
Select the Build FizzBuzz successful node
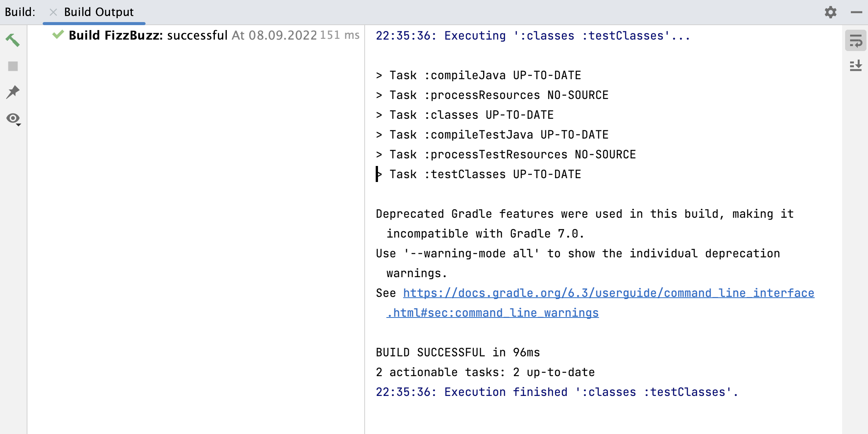click(x=148, y=35)
